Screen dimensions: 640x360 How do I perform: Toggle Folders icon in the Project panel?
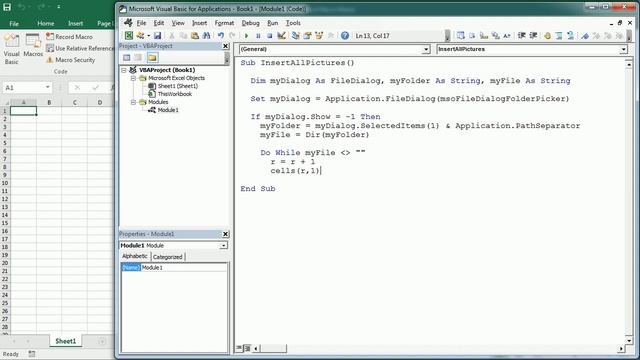coord(152,58)
